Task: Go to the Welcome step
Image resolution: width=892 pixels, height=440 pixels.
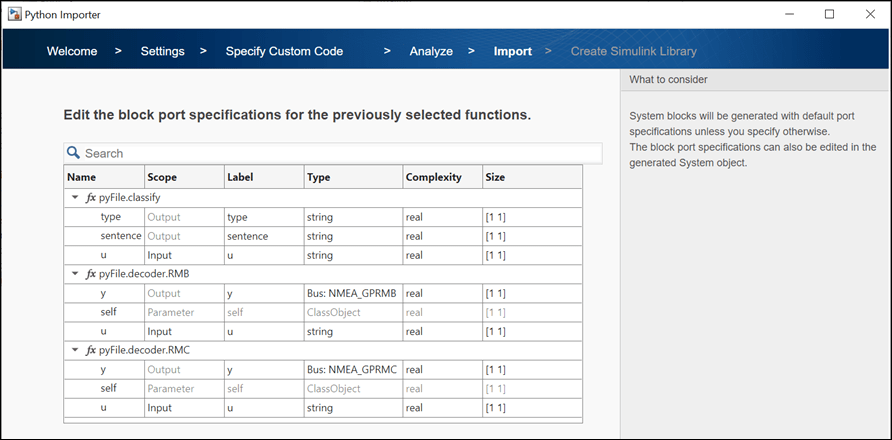Action: pyautogui.click(x=72, y=51)
